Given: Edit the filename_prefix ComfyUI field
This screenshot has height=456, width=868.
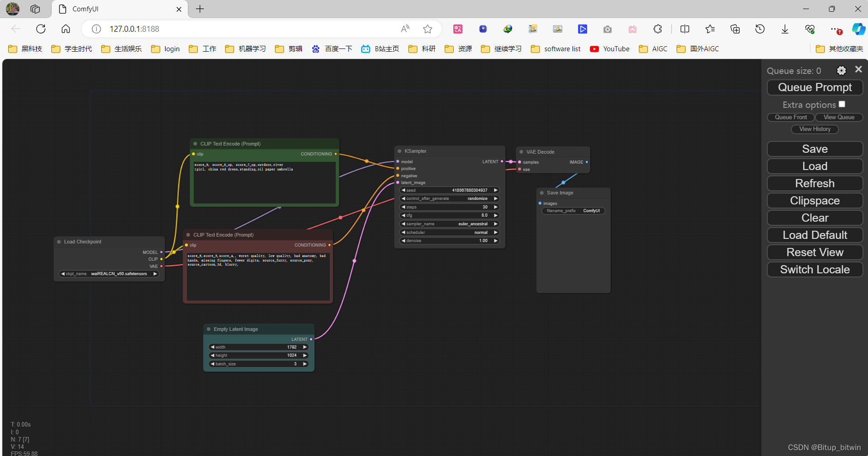Looking at the screenshot, I should (573, 211).
